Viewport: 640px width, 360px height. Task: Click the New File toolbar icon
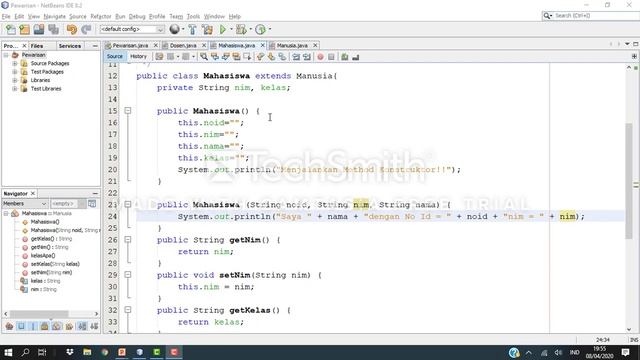(x=11, y=29)
